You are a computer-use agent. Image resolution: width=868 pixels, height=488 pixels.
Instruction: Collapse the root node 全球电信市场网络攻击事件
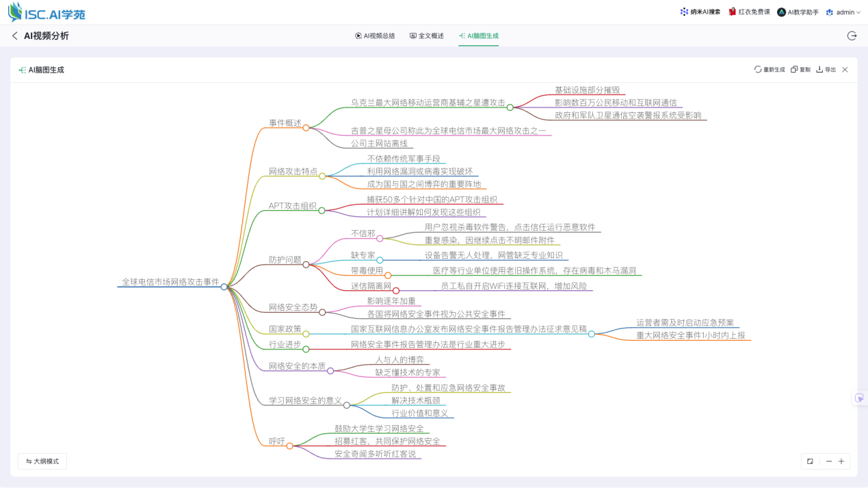pos(224,287)
